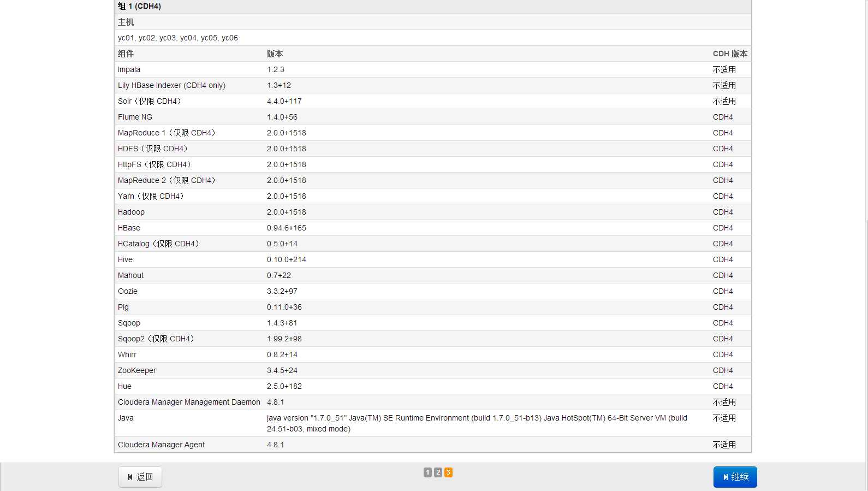The height and width of the screenshot is (491, 868).
Task: Select the Hue component row
Action: pos(433,386)
